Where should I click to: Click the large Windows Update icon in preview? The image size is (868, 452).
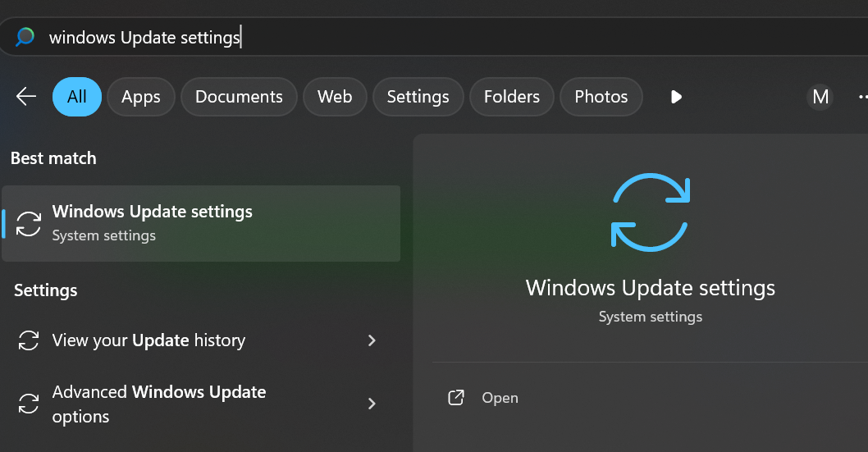pyautogui.click(x=651, y=212)
